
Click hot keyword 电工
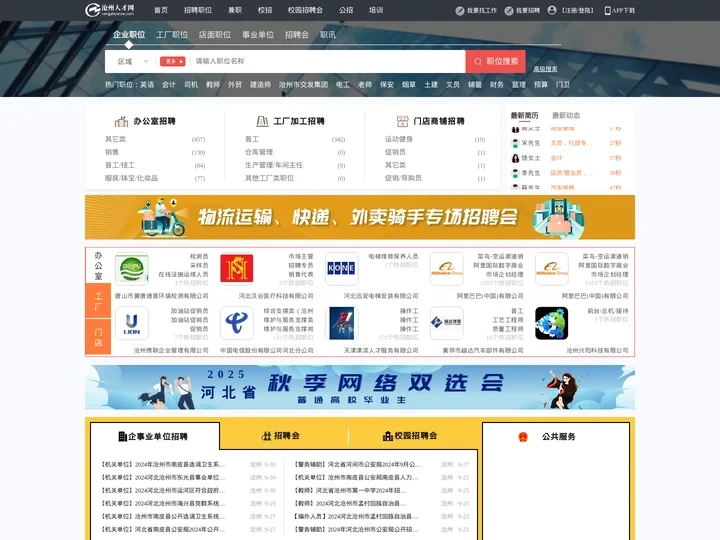tap(343, 84)
